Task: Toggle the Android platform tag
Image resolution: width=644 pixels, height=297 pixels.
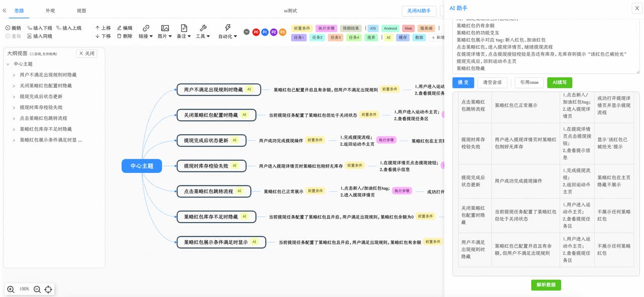Action: coord(390,29)
